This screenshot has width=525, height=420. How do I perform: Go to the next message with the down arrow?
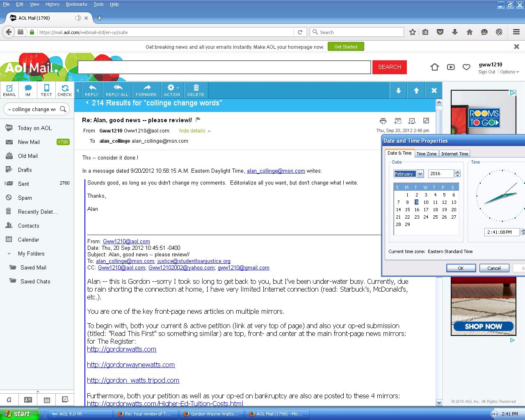tap(398, 91)
